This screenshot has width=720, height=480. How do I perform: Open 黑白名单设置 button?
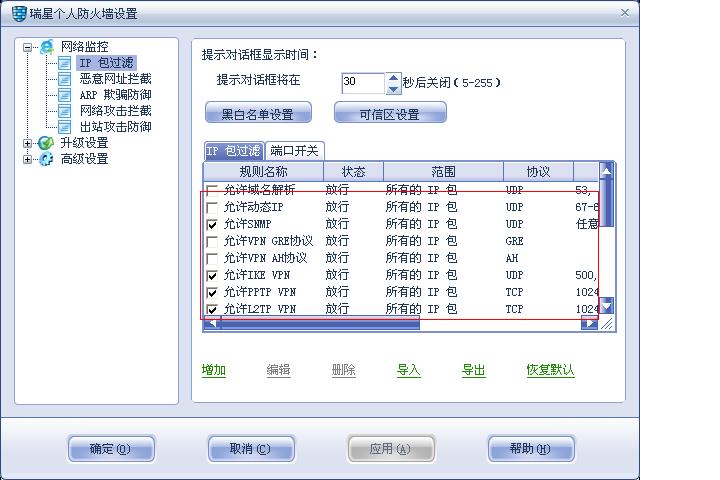(x=258, y=113)
